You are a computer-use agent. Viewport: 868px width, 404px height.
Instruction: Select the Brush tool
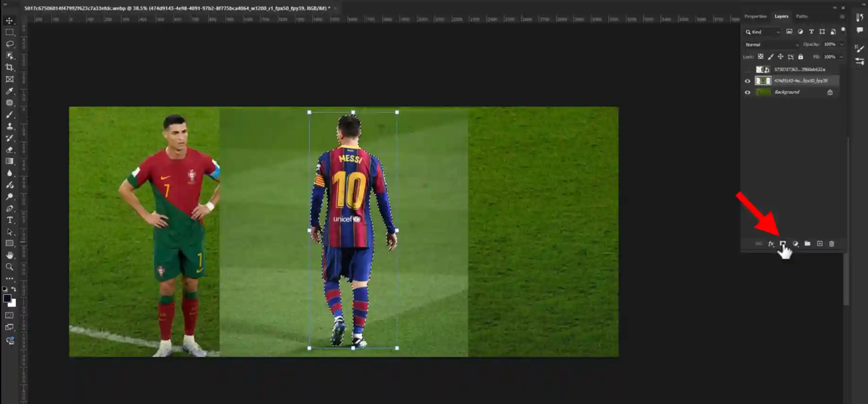(x=9, y=115)
